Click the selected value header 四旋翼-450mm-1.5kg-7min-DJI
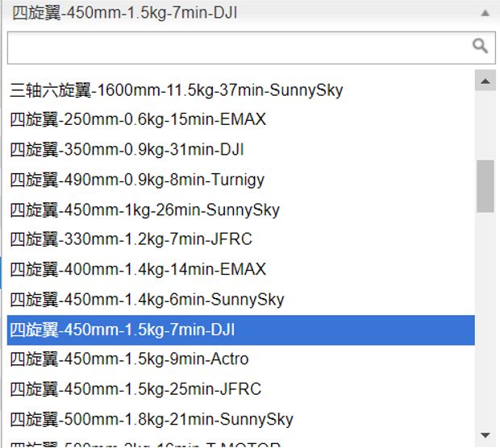Image resolution: width=500 pixels, height=448 pixels. pos(124,13)
